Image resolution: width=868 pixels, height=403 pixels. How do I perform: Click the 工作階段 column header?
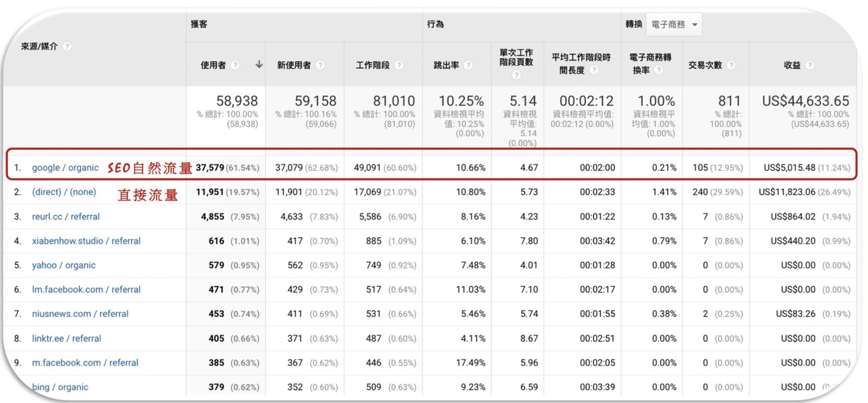[x=373, y=65]
